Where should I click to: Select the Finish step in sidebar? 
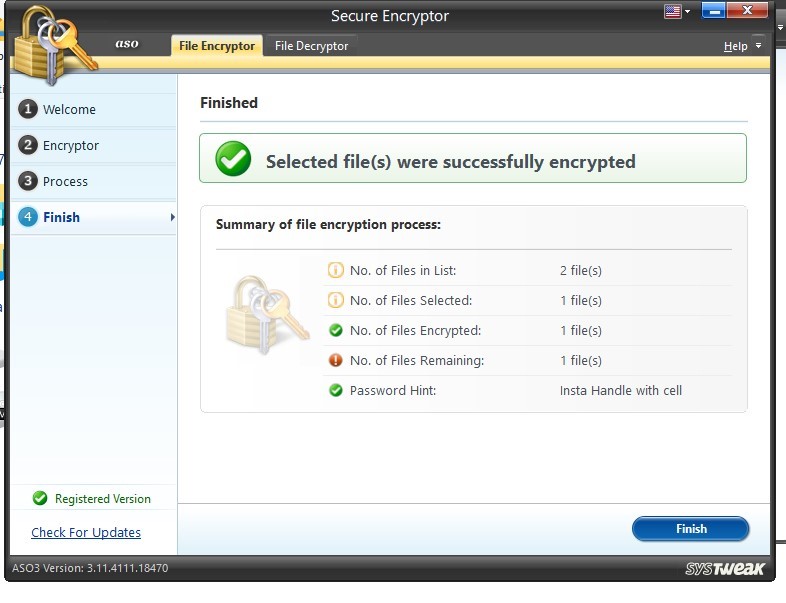click(94, 218)
